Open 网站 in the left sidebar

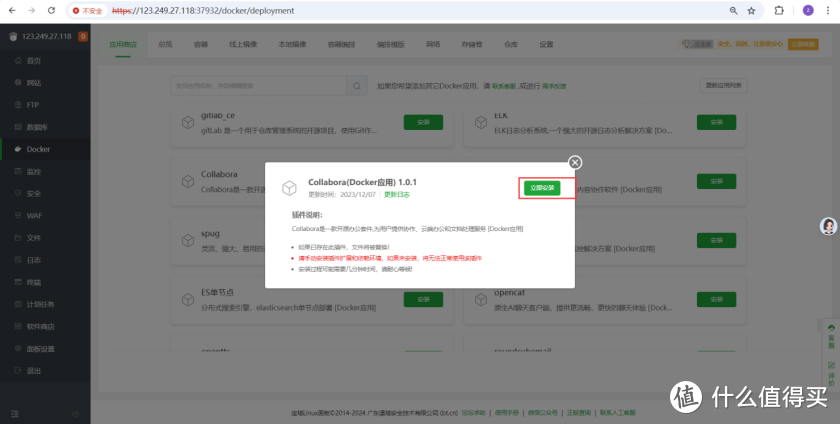coord(34,83)
